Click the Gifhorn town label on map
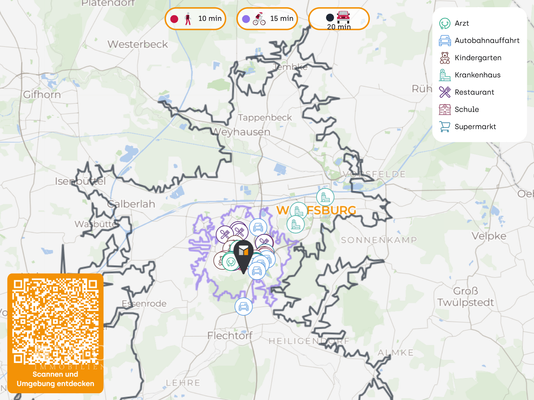The image size is (534, 400). (42, 94)
